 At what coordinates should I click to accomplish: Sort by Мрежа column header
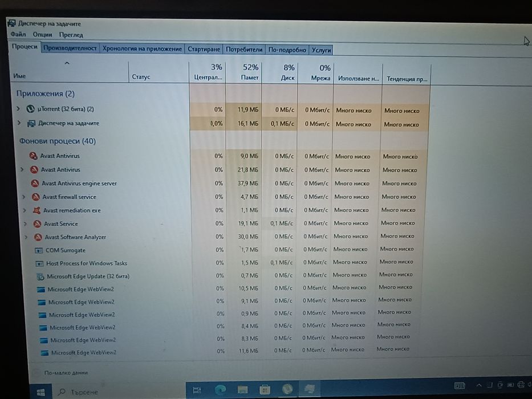315,73
